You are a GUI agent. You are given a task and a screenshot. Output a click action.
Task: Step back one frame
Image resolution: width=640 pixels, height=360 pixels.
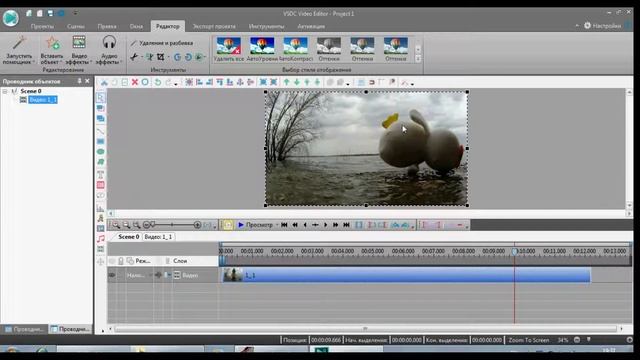point(305,225)
